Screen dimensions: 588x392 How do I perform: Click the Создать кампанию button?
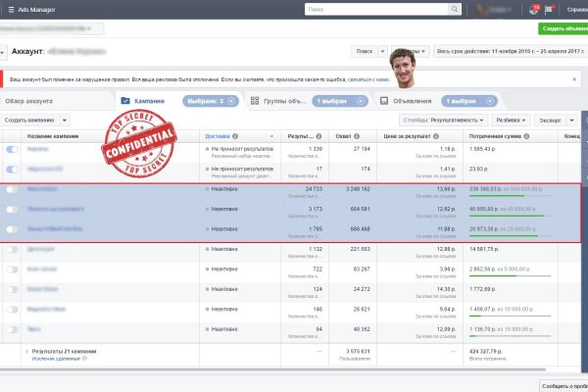[x=29, y=121]
